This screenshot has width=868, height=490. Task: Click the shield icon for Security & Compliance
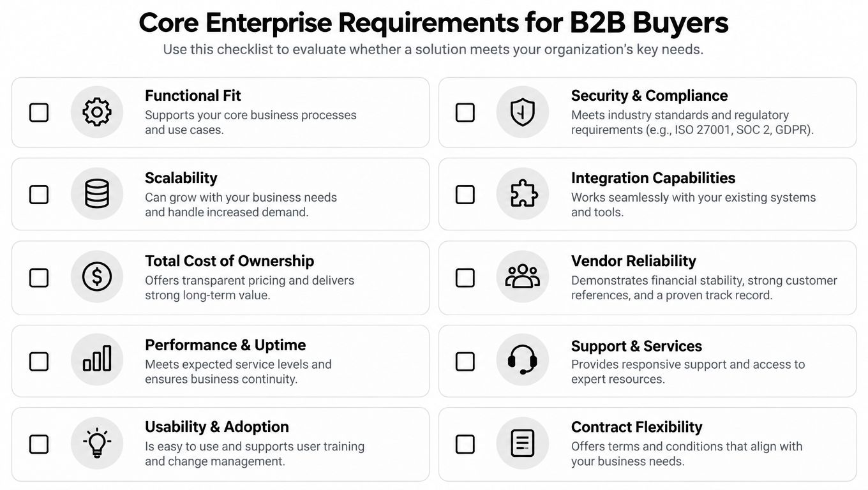click(x=523, y=112)
